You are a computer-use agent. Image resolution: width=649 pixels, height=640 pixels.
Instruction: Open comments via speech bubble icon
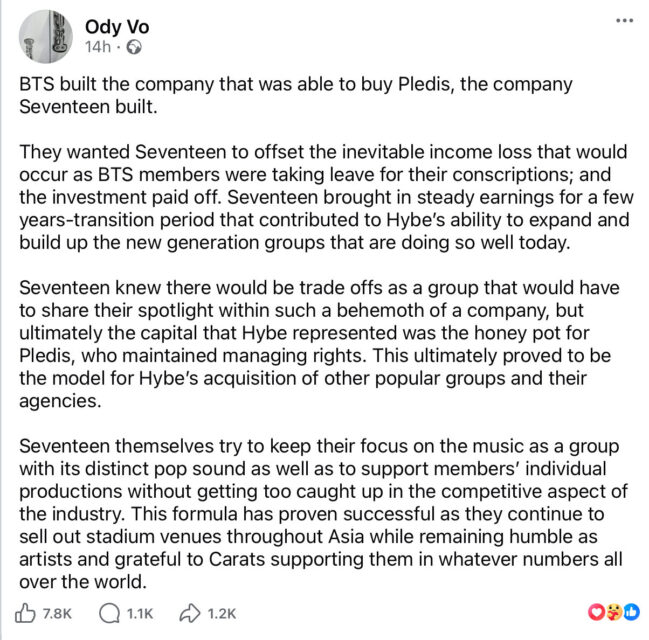108,612
